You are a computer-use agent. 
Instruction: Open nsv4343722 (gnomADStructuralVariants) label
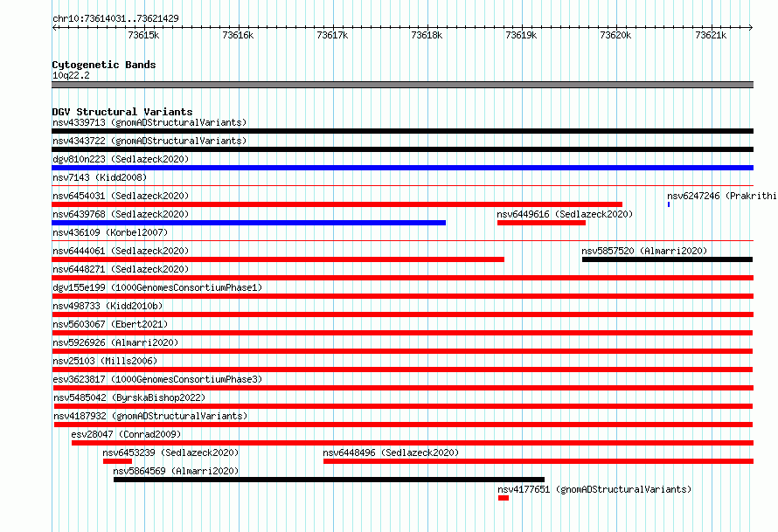pyautogui.click(x=149, y=141)
